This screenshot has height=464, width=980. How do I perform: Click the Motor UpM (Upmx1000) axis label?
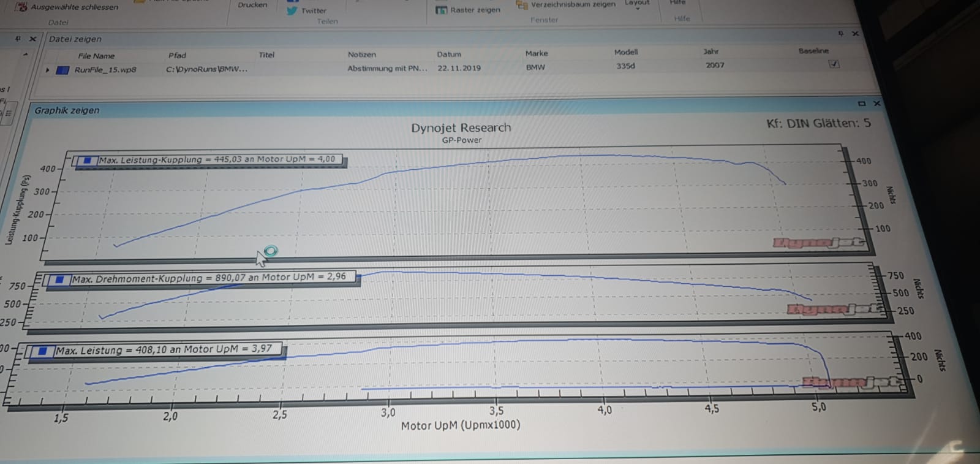[461, 425]
